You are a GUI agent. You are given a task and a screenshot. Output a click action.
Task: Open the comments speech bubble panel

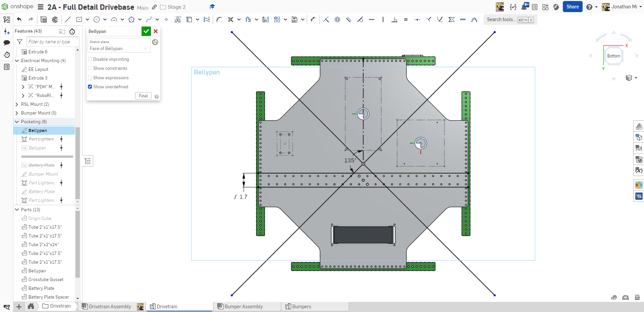pyautogui.click(x=7, y=43)
